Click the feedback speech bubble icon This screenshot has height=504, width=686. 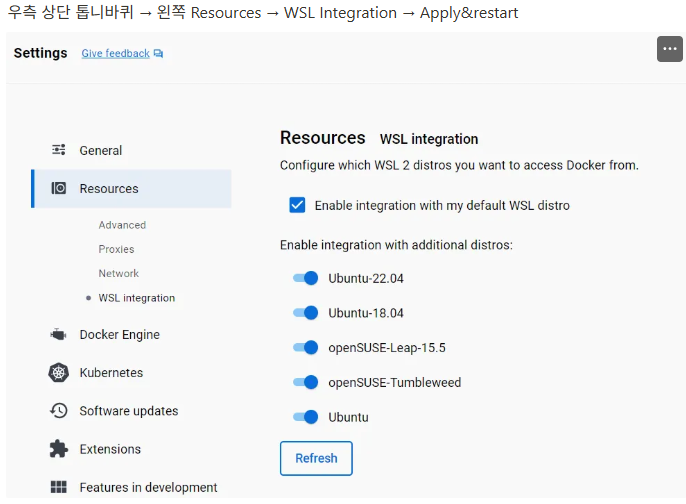(x=158, y=53)
